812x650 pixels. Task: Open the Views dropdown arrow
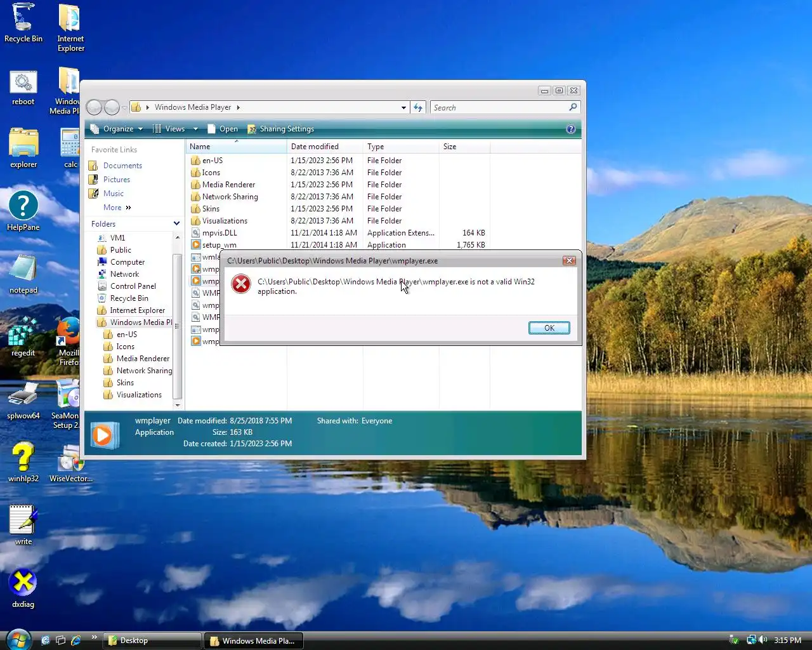click(x=195, y=129)
